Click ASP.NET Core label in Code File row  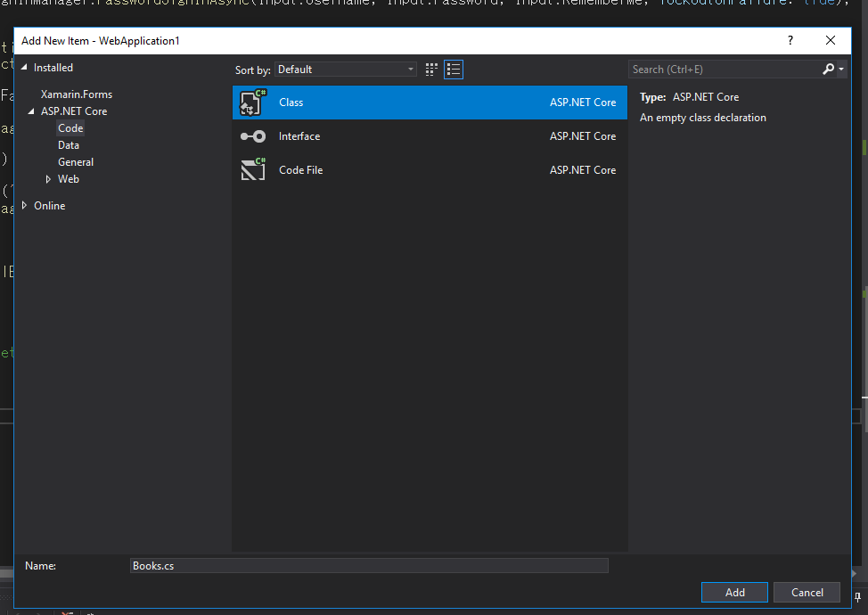[x=583, y=170]
